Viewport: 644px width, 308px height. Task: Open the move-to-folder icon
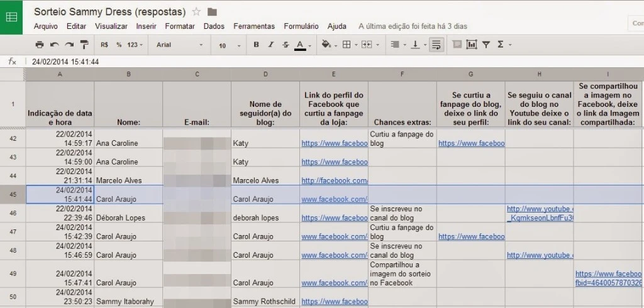click(212, 12)
